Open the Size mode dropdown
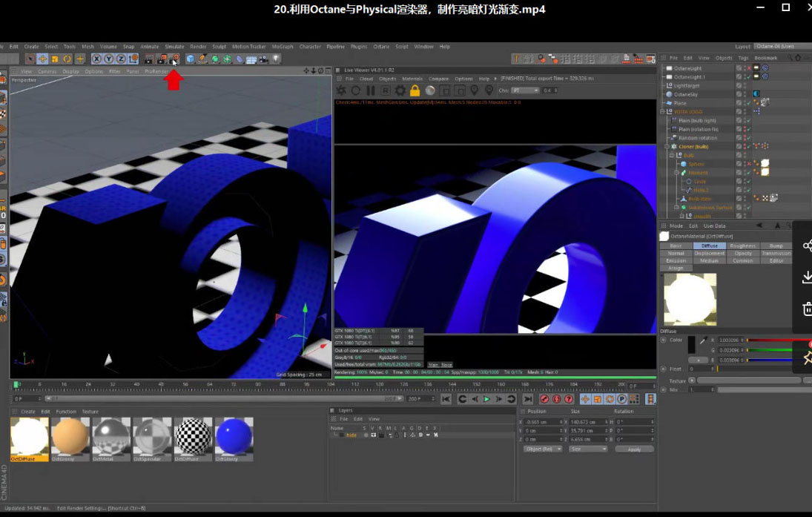812x517 pixels. [x=588, y=450]
